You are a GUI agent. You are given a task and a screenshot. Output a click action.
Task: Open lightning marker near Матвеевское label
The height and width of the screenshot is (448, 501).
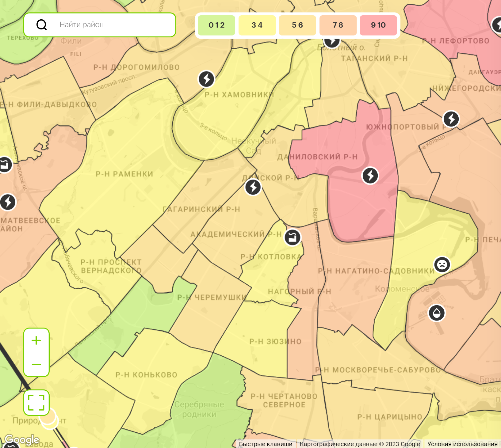click(x=8, y=202)
